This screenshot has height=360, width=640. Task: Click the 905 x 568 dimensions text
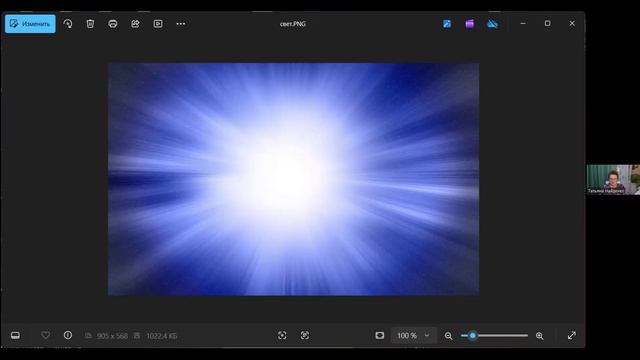coord(112,336)
